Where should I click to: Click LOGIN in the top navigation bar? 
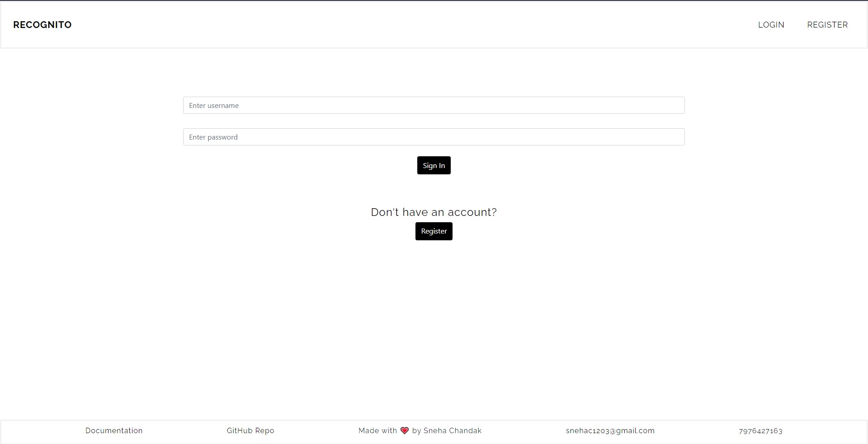771,24
